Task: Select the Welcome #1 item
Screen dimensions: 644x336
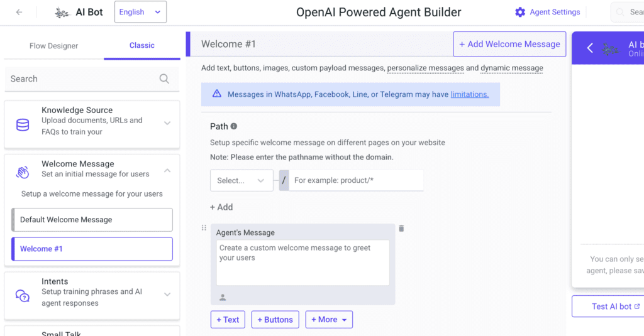Action: pyautogui.click(x=92, y=249)
